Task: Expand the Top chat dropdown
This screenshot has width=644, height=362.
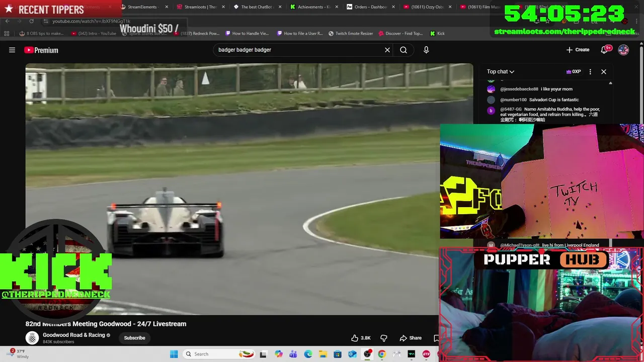Action: click(501, 71)
